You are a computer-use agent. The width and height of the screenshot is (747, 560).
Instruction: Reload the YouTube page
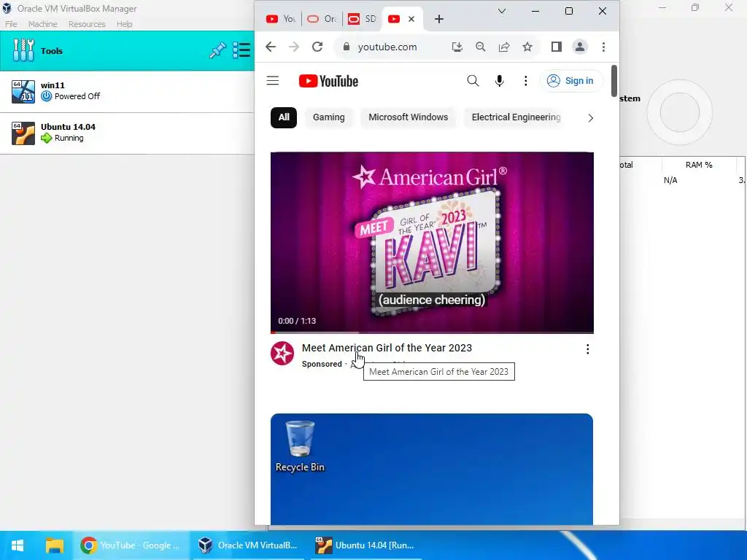[x=317, y=47]
